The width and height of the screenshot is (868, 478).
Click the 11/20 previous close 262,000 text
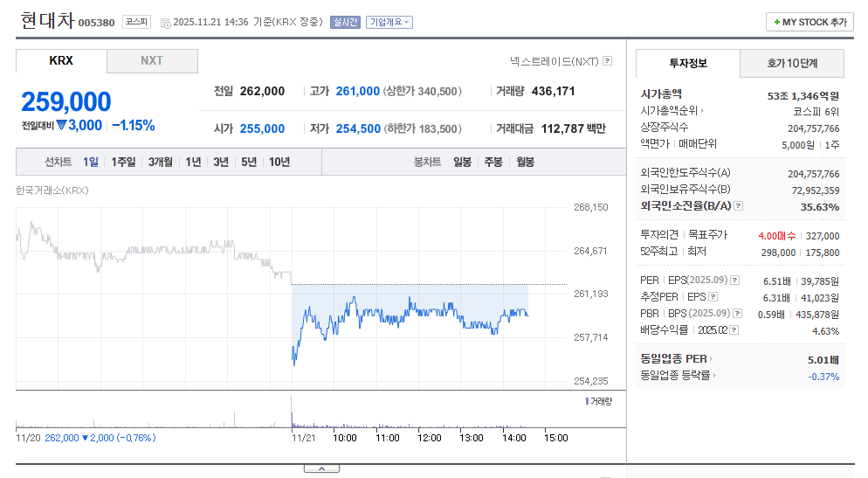pyautogui.click(x=61, y=438)
